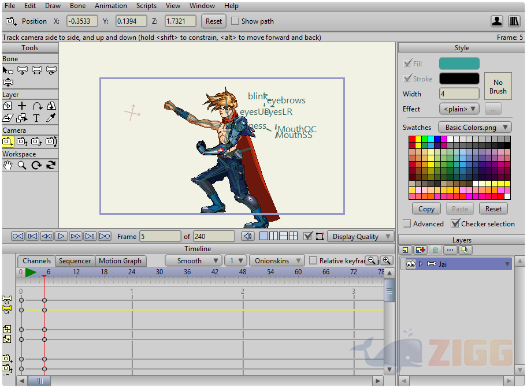Open the Scripts menu
The image size is (527, 388).
pos(146,6)
